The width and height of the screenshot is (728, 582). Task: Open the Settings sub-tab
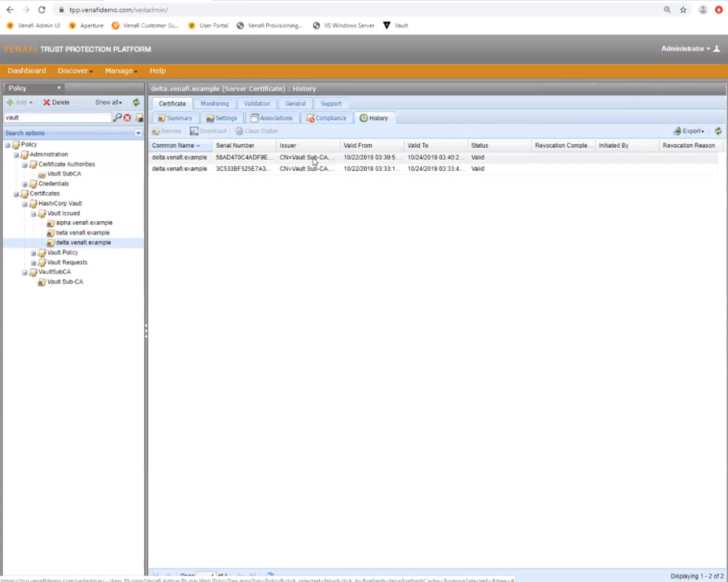point(222,118)
